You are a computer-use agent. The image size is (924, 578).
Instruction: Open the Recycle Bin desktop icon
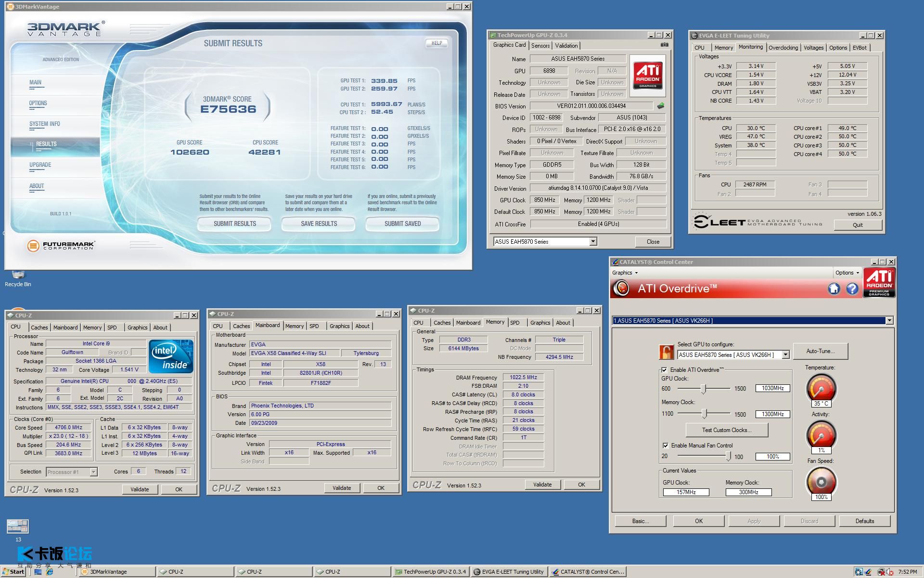18,278
